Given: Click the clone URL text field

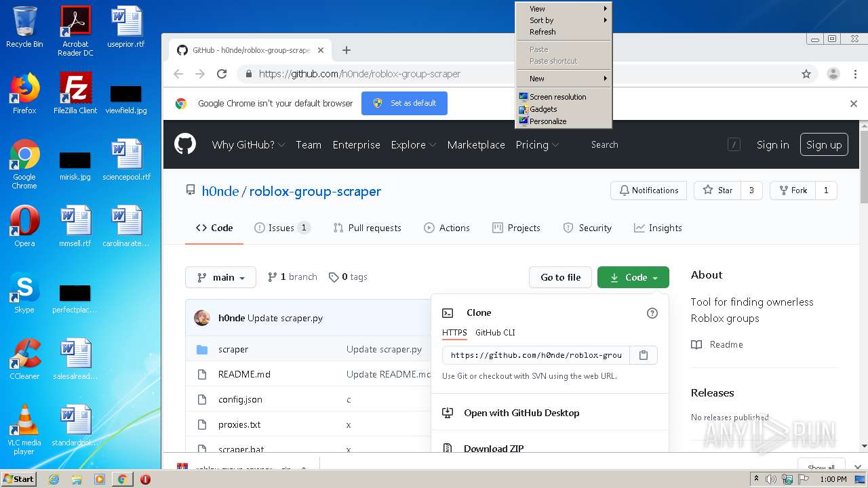Looking at the screenshot, I should (x=536, y=355).
